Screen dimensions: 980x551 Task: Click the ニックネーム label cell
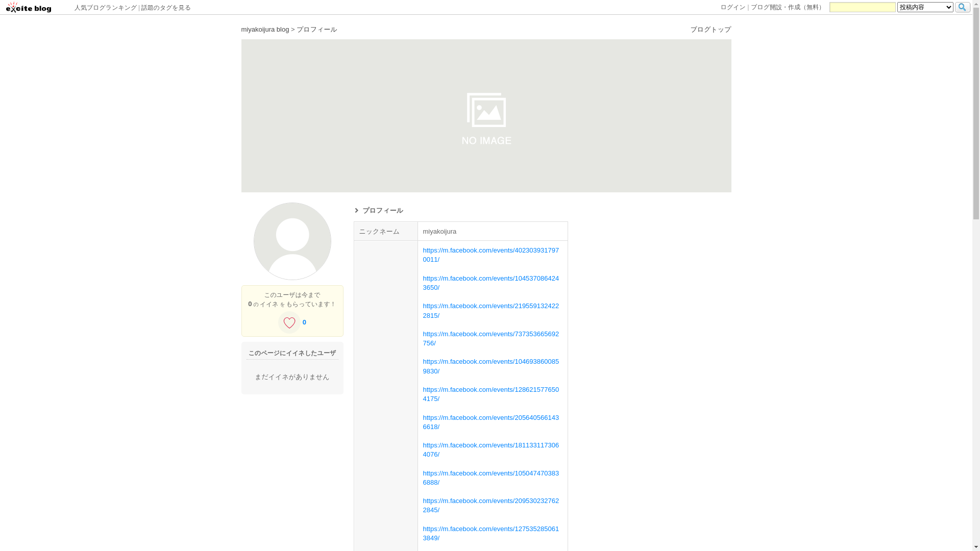coord(385,231)
